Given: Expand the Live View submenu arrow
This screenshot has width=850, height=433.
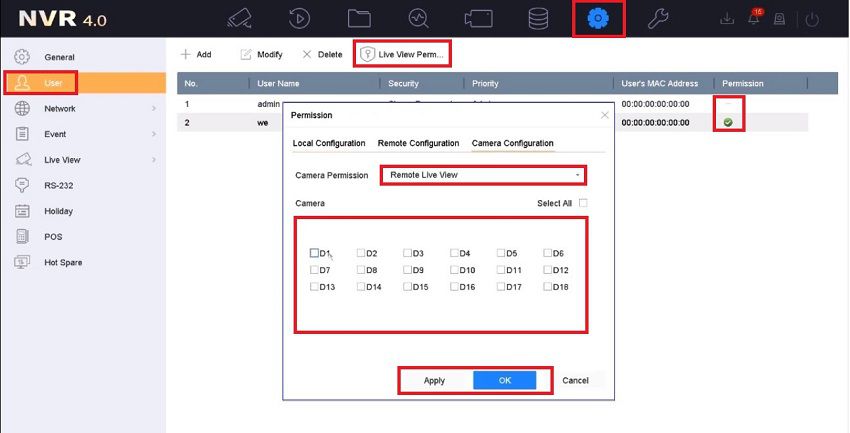Looking at the screenshot, I should (x=154, y=160).
